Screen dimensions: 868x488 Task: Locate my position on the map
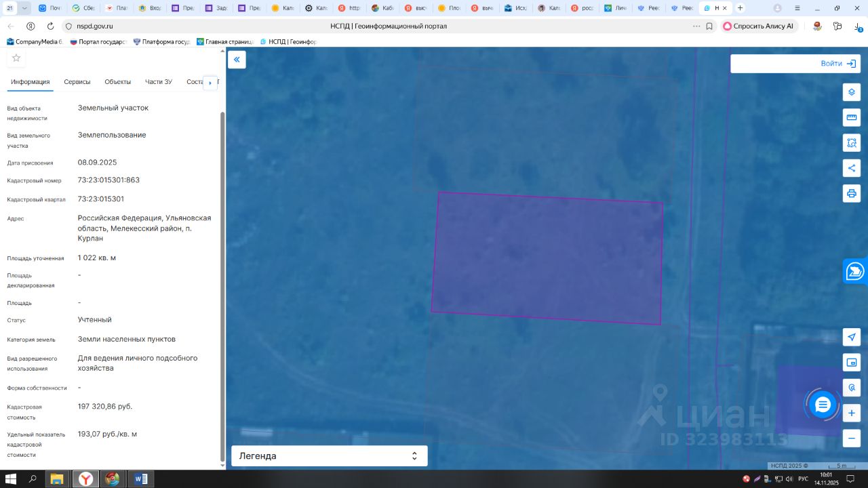point(852,338)
